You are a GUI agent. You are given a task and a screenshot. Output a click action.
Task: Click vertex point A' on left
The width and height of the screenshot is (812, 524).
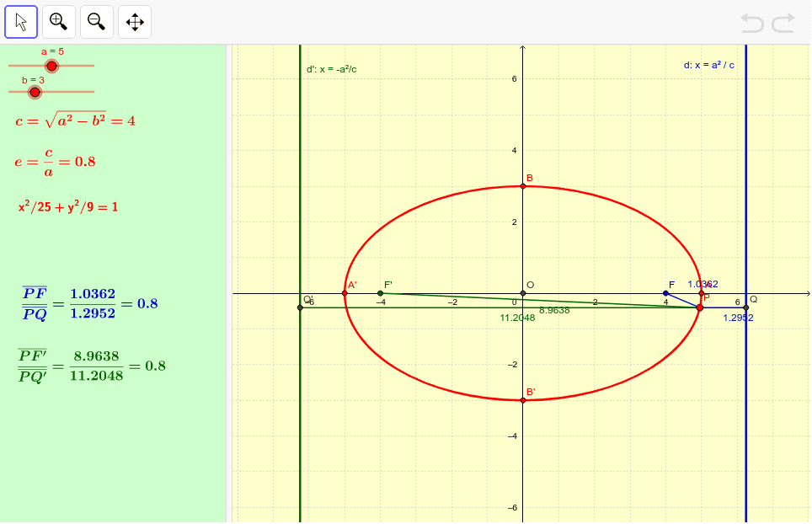(x=345, y=293)
